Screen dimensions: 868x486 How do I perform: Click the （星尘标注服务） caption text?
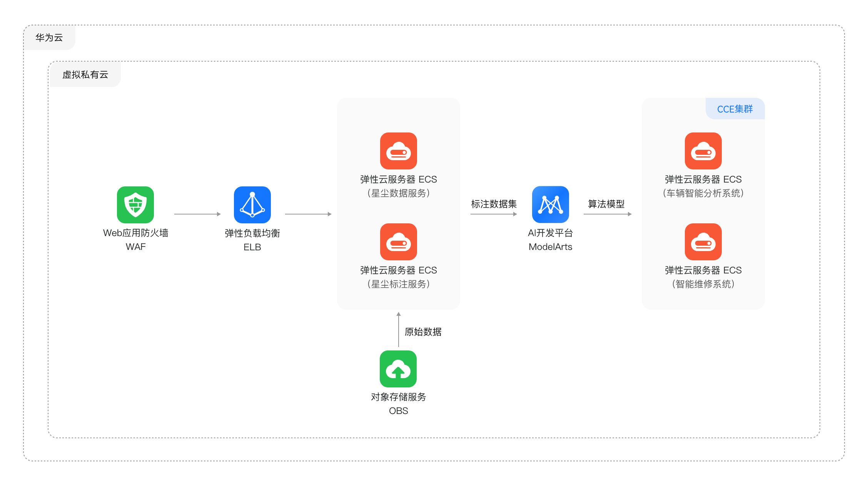[398, 284]
